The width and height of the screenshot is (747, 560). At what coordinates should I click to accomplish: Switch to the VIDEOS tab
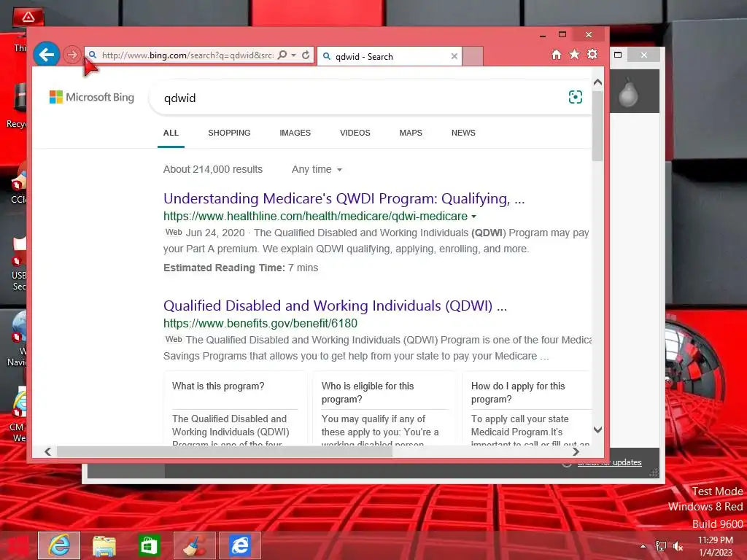pos(355,133)
